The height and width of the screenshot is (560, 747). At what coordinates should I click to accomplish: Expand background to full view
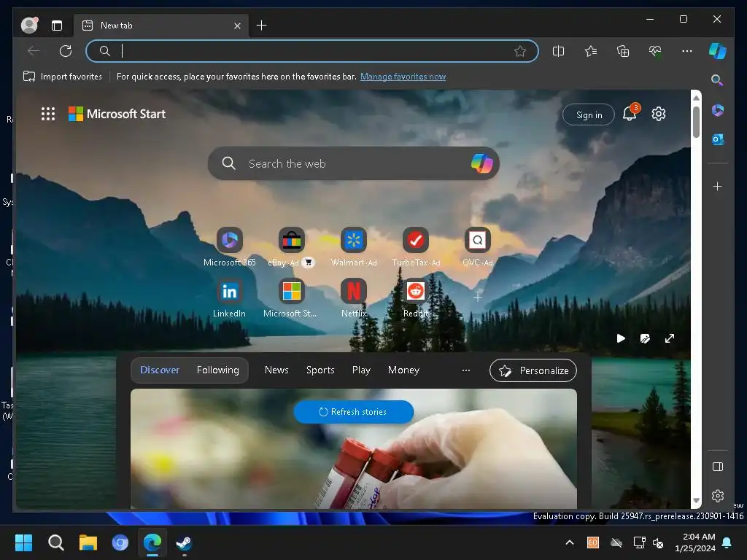[x=670, y=338]
